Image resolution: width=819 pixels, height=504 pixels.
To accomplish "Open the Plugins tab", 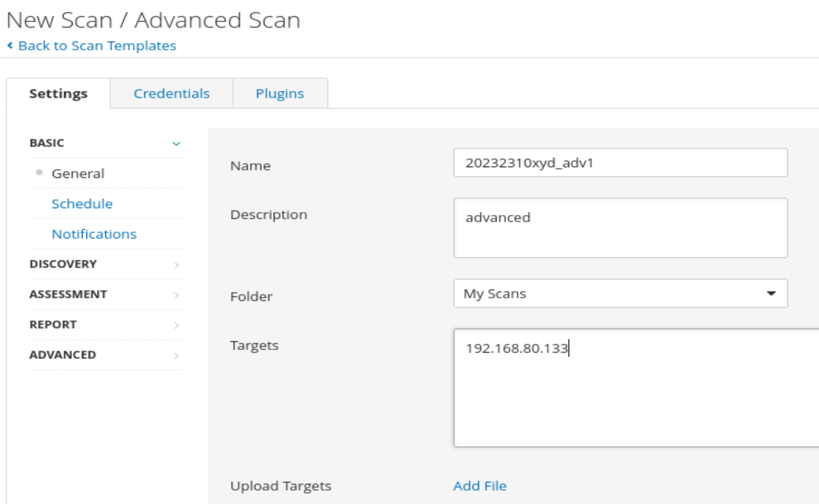I will (280, 93).
